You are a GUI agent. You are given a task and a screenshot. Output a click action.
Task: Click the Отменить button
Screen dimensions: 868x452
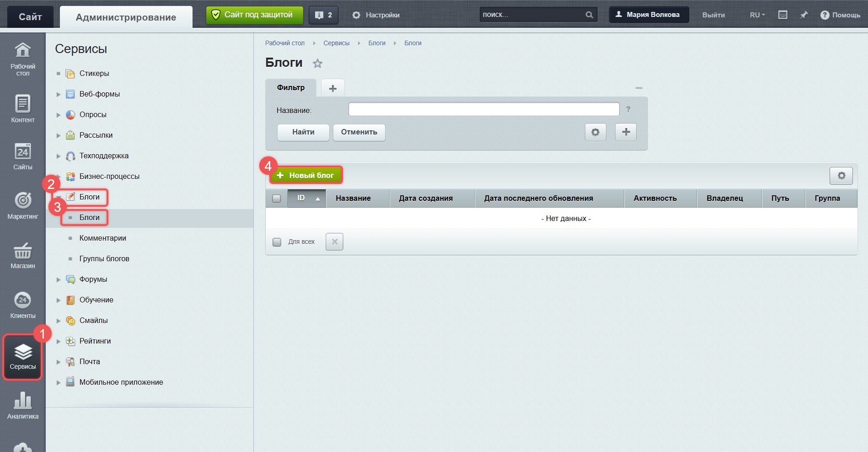(x=359, y=132)
